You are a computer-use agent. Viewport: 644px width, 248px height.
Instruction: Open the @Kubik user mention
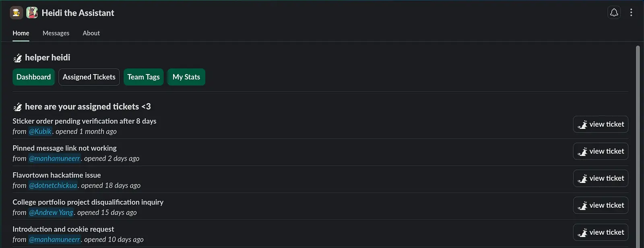tap(40, 132)
